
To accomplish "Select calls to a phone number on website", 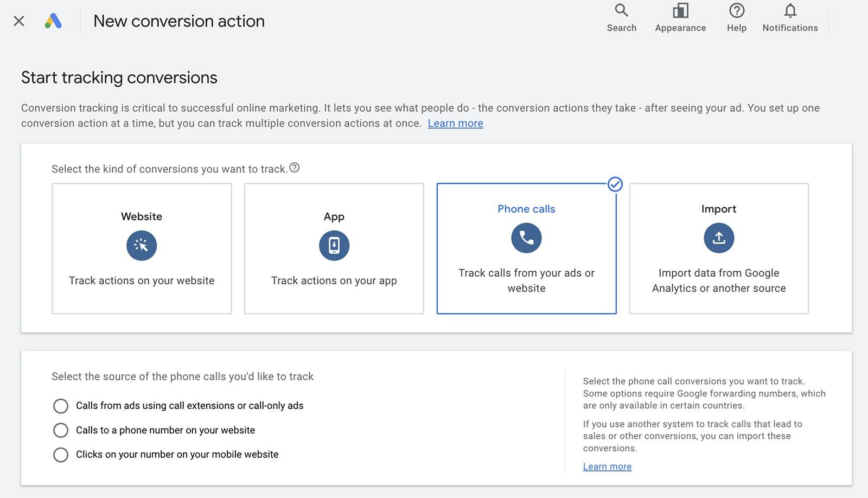I will pos(61,430).
